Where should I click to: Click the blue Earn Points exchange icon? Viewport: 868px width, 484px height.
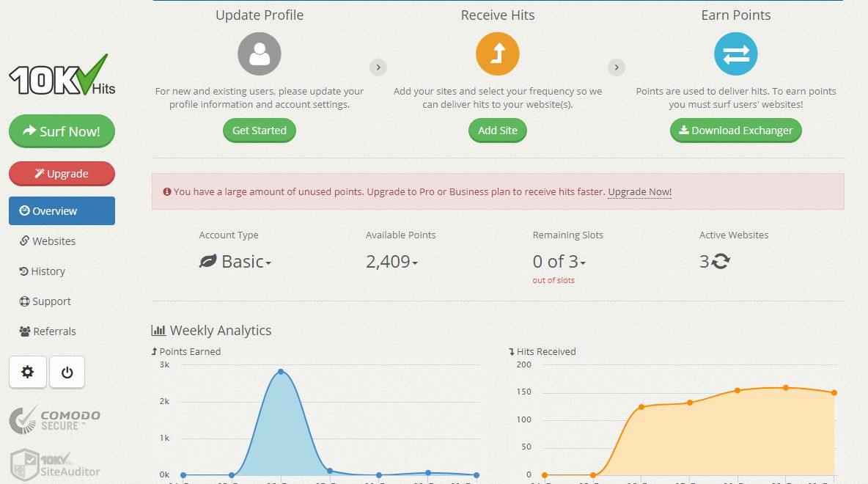[x=736, y=54]
